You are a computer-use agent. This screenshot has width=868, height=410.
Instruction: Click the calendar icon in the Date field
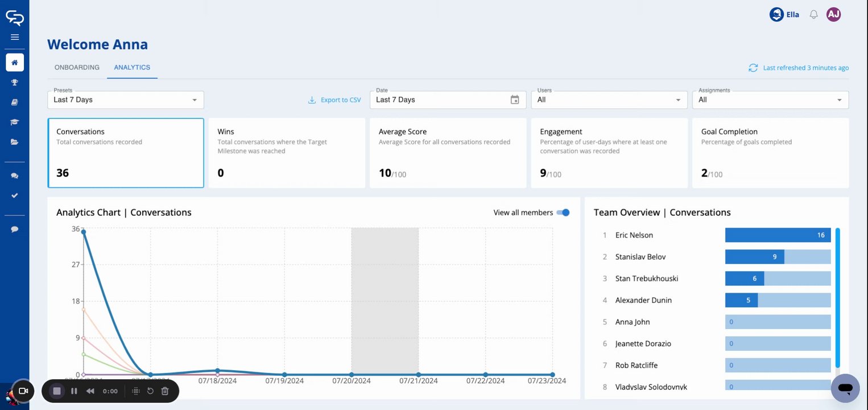(515, 100)
